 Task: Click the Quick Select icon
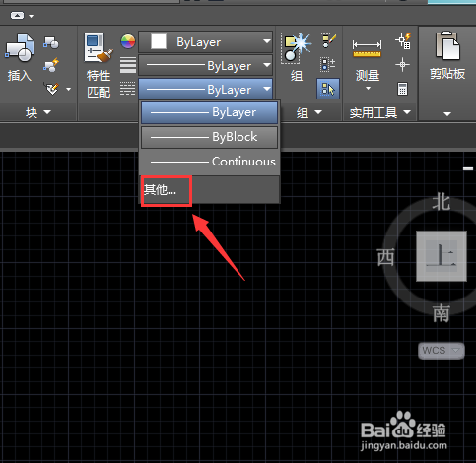(x=403, y=40)
